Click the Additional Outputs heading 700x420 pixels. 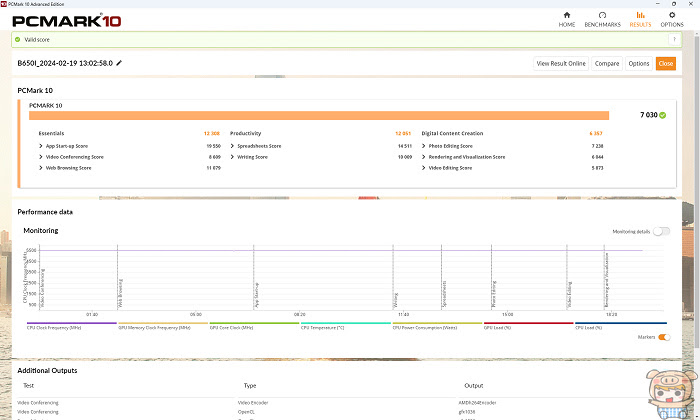pos(47,370)
